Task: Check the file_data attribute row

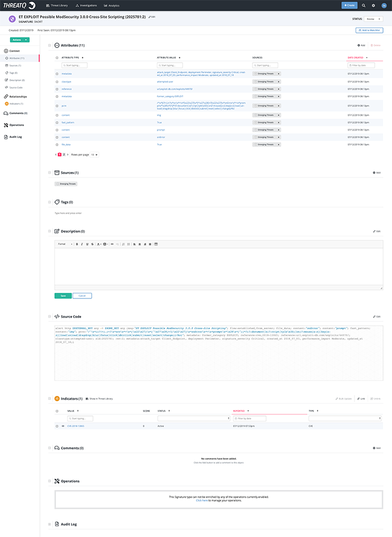Action: (57, 144)
